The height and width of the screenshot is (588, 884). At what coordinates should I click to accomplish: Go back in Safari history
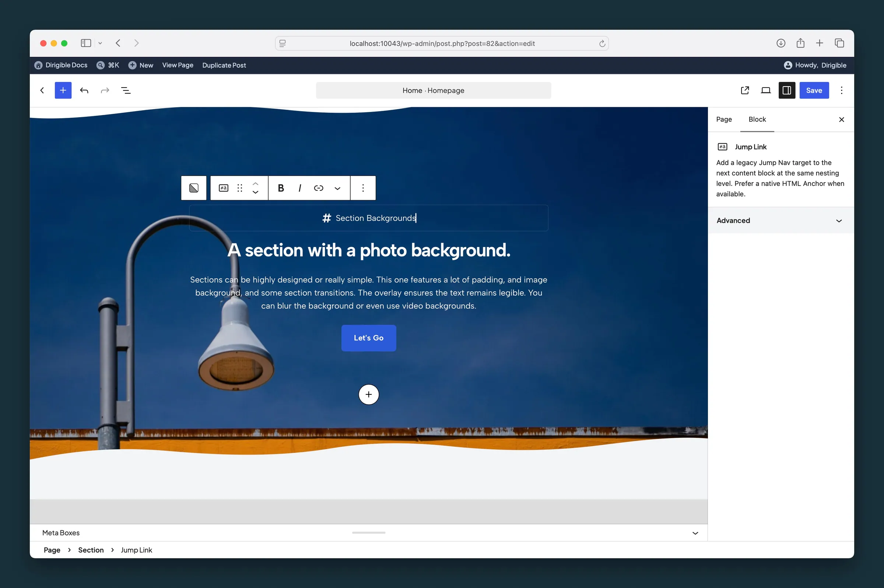[x=118, y=43]
